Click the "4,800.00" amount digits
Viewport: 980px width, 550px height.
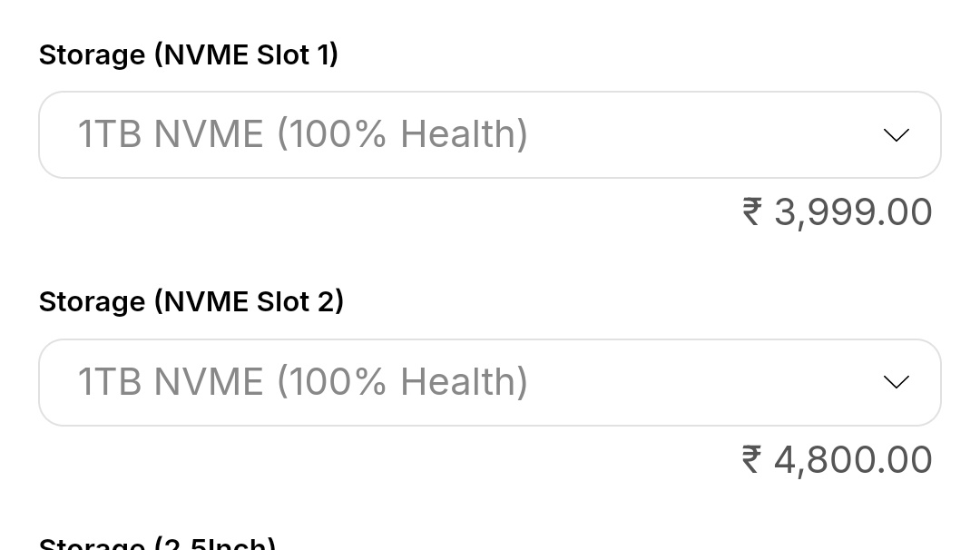pyautogui.click(x=853, y=459)
